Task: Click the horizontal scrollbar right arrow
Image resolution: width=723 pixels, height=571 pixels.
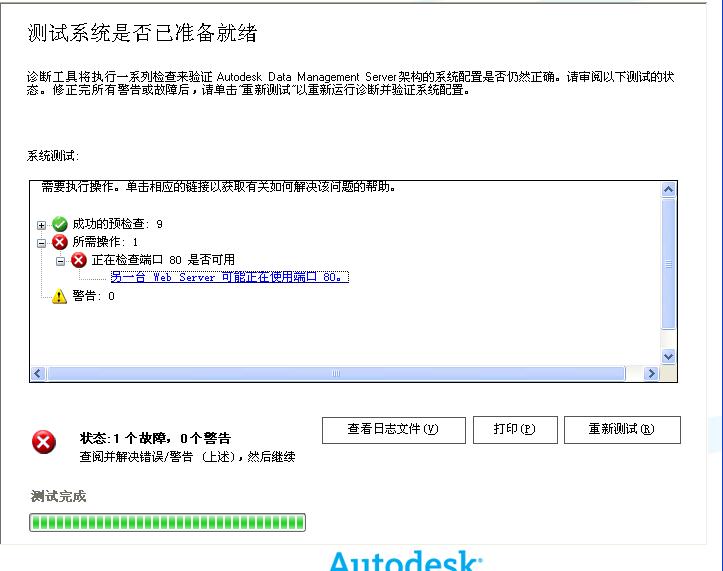Action: [651, 374]
